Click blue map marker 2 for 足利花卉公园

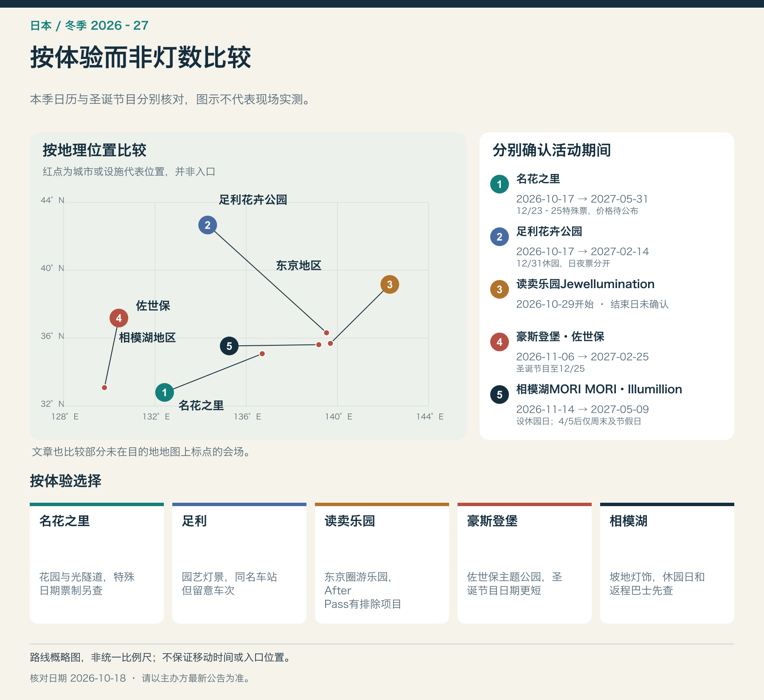pyautogui.click(x=208, y=225)
